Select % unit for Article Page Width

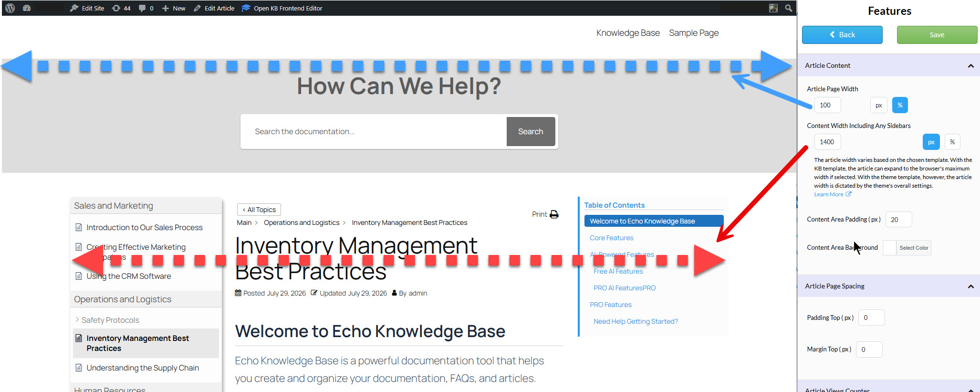click(x=900, y=105)
